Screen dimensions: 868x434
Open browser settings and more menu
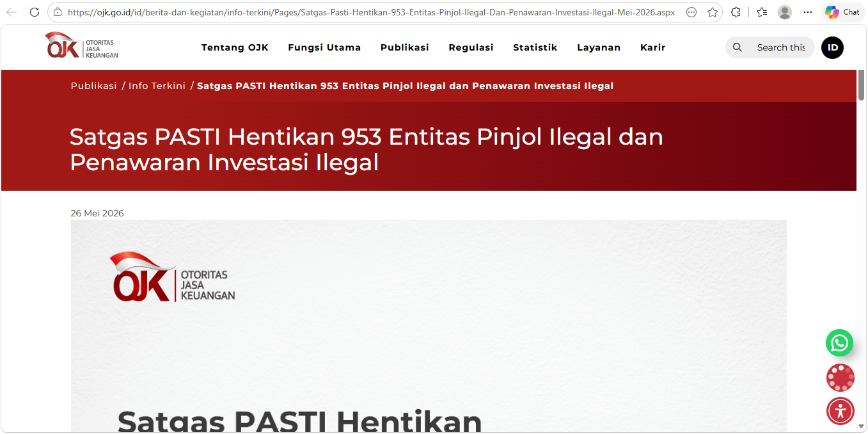pyautogui.click(x=808, y=12)
